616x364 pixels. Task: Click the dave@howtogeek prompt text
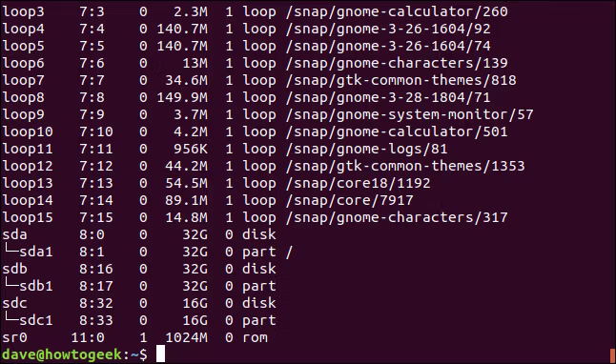[62, 354]
